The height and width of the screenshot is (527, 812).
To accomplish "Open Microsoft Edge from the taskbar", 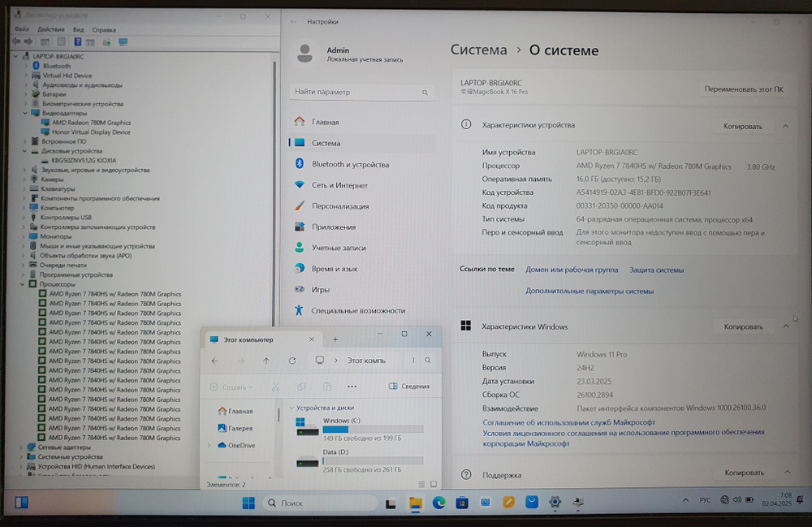I will (x=438, y=503).
